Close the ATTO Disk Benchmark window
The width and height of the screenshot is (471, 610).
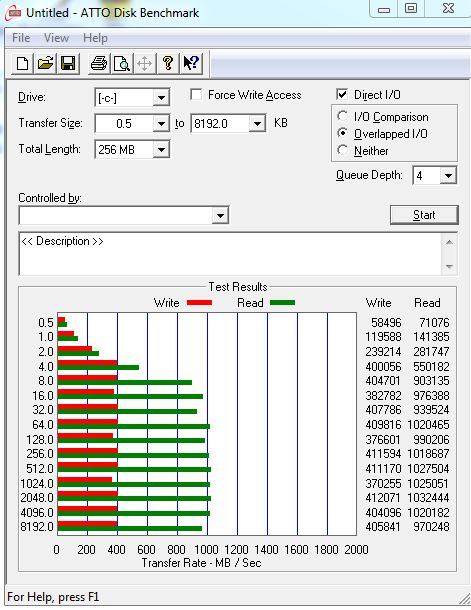click(448, 9)
